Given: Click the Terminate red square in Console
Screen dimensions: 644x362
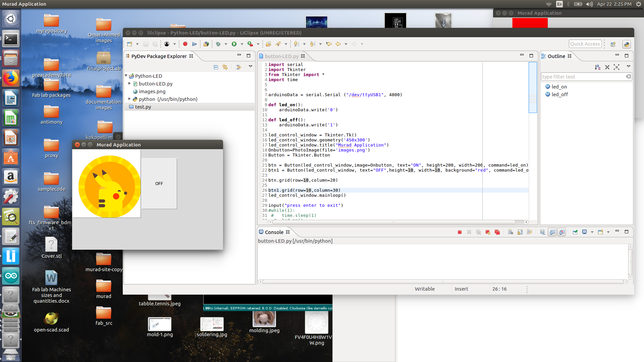Looking at the screenshot, I should (x=460, y=232).
